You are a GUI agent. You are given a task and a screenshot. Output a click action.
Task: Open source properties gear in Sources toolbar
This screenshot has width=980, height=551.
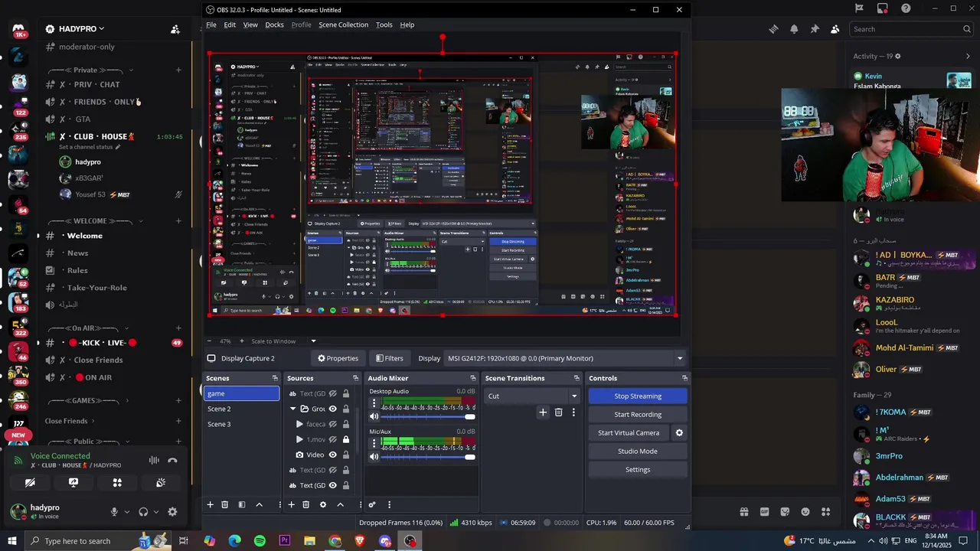tap(323, 504)
